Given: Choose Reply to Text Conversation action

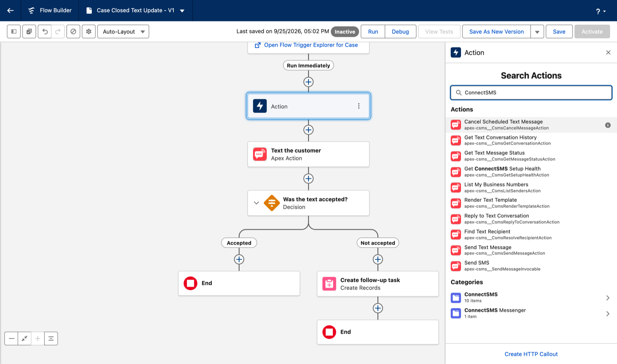Looking at the screenshot, I should tap(531, 219).
